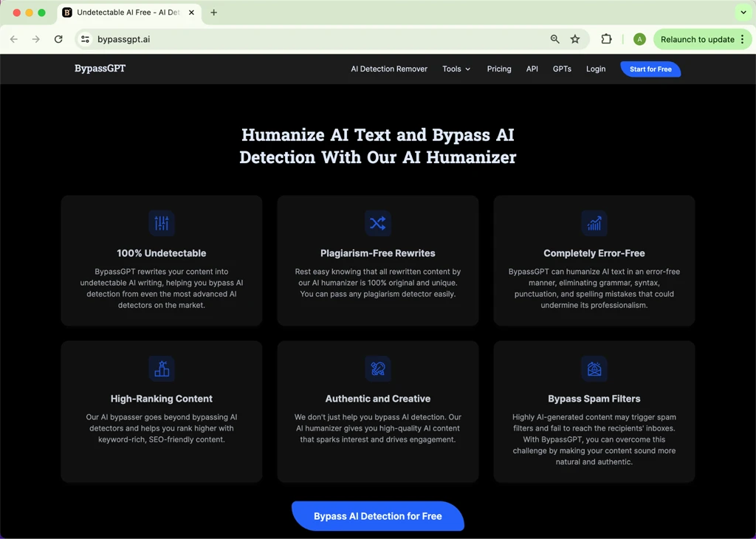Click the Completely Error-Free chart icon

(594, 223)
